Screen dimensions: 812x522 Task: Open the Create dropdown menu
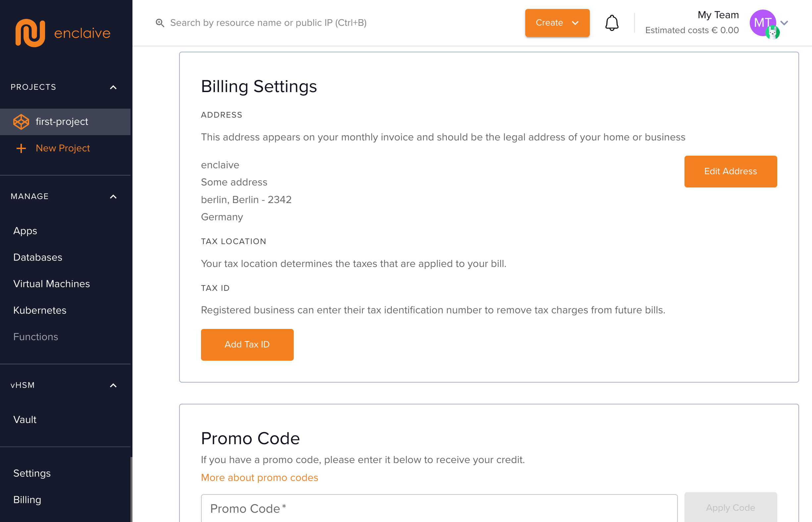557,23
